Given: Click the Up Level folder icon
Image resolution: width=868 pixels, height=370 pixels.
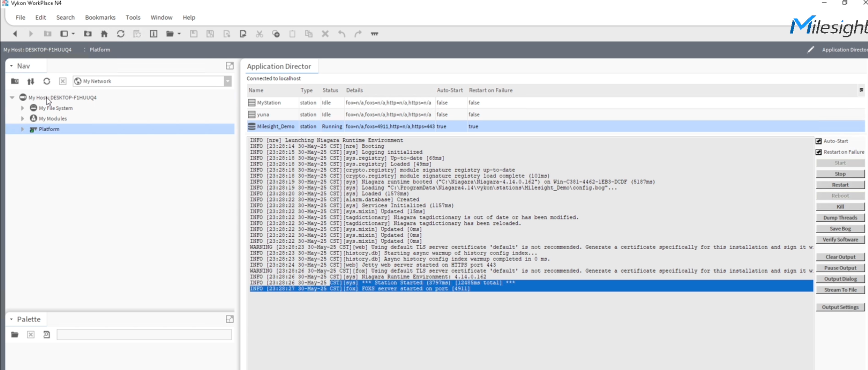Looking at the screenshot, I should pyautogui.click(x=47, y=34).
